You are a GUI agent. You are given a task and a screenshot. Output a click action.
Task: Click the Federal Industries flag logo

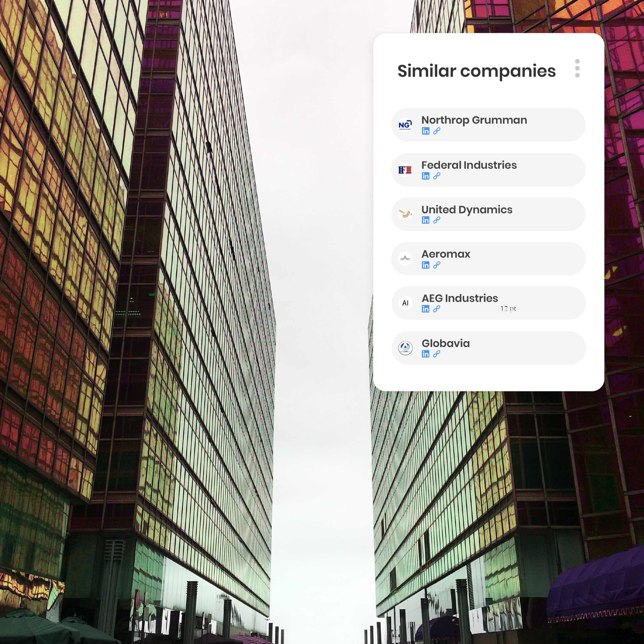click(x=405, y=170)
